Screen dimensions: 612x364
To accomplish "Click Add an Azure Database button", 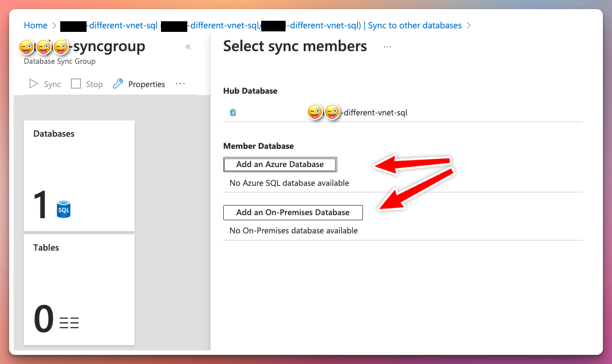I will pyautogui.click(x=280, y=165).
